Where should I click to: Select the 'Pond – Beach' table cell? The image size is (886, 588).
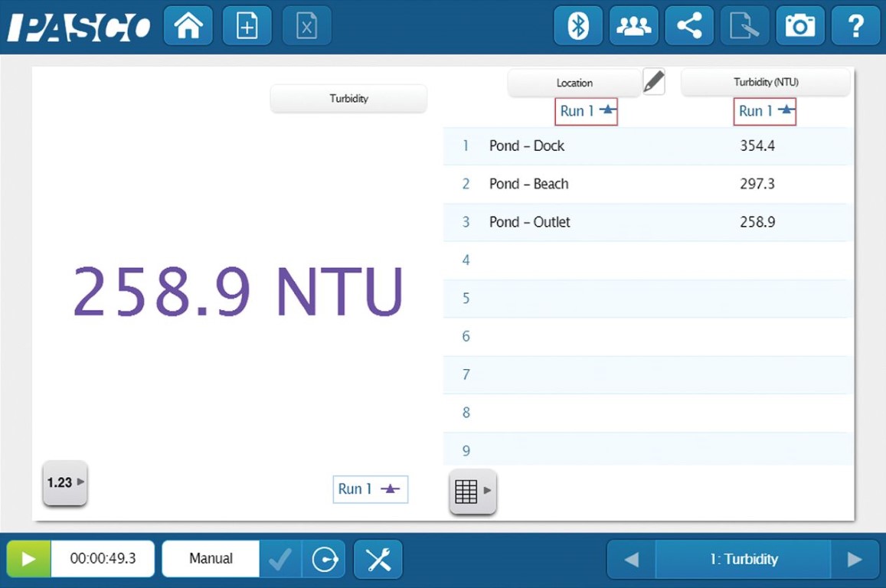click(529, 184)
